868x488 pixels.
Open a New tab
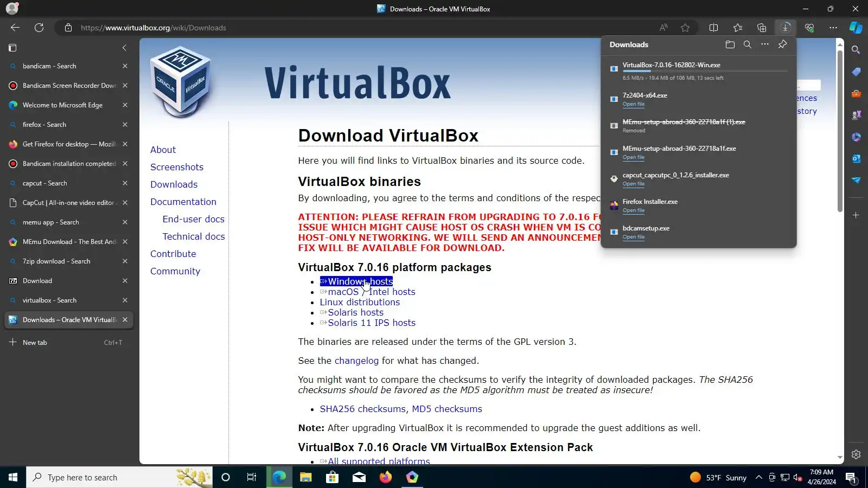pos(68,343)
